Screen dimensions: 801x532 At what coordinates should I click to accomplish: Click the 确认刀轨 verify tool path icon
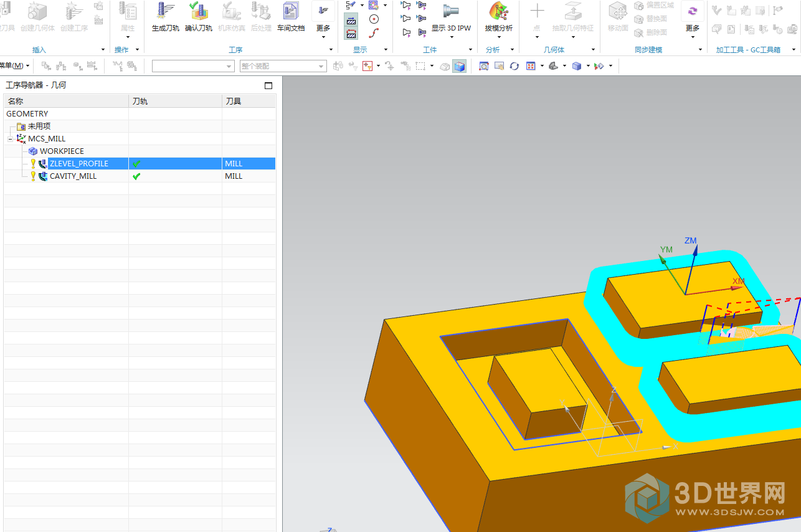pos(199,11)
